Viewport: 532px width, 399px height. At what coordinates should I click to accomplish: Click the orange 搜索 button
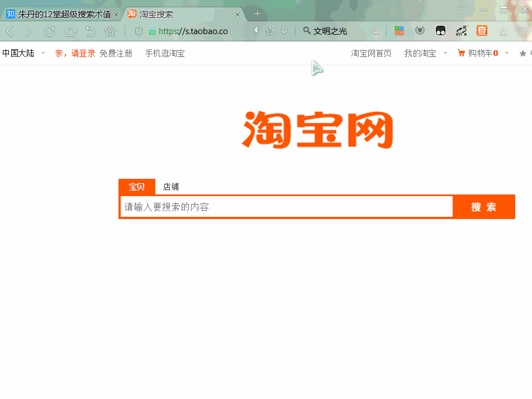tap(484, 207)
